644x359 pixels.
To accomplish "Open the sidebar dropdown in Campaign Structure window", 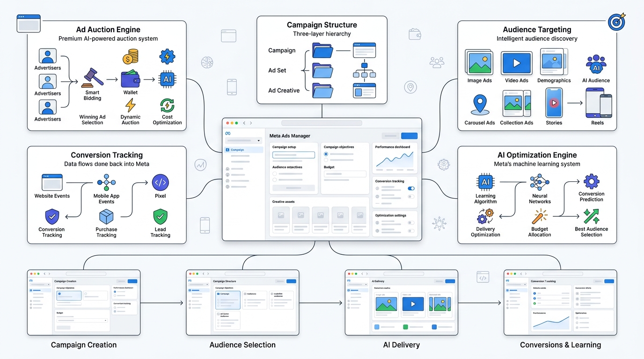I will 199,284.
